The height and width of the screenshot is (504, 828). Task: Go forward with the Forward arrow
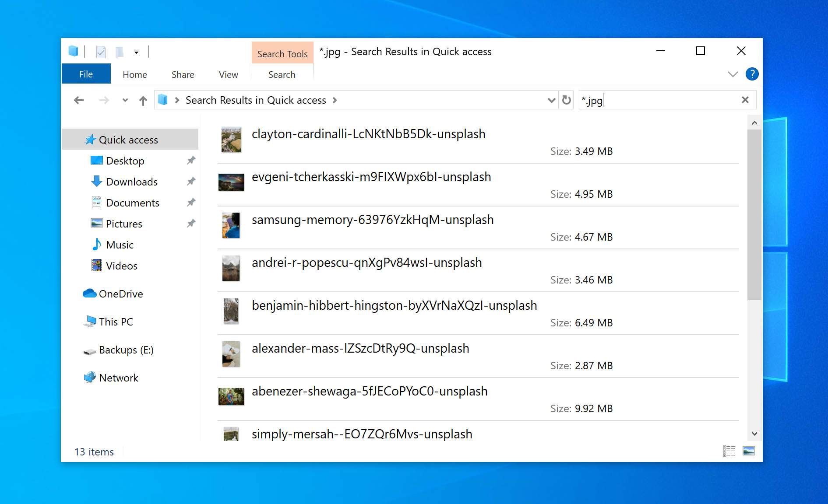[x=104, y=100]
